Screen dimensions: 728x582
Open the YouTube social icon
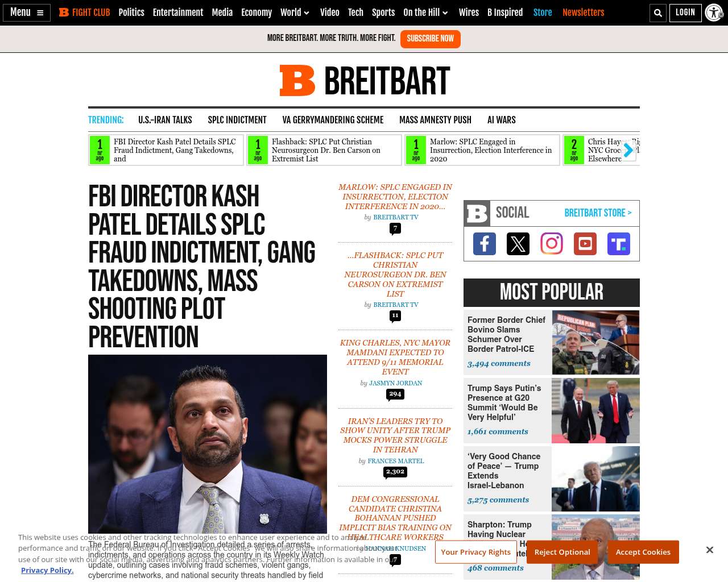click(585, 244)
